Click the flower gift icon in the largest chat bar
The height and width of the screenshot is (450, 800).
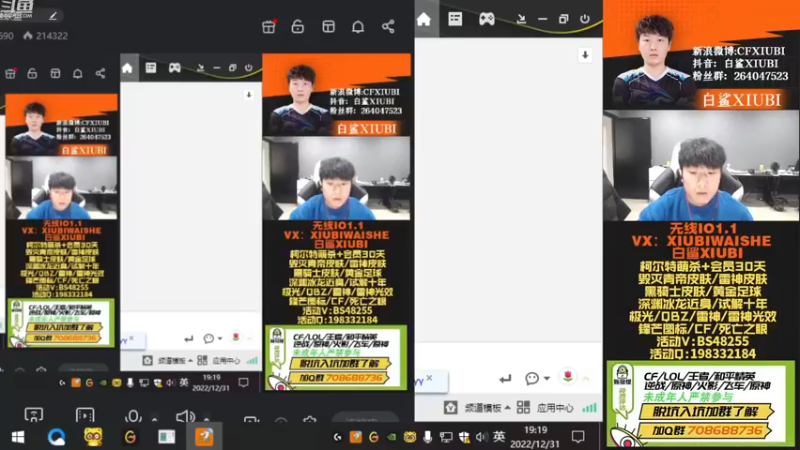567,377
